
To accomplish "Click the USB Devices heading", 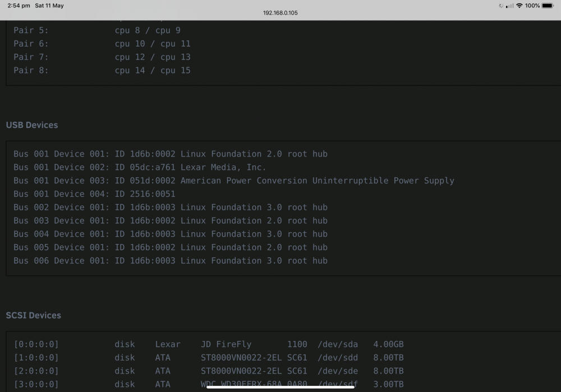I will pyautogui.click(x=32, y=125).
